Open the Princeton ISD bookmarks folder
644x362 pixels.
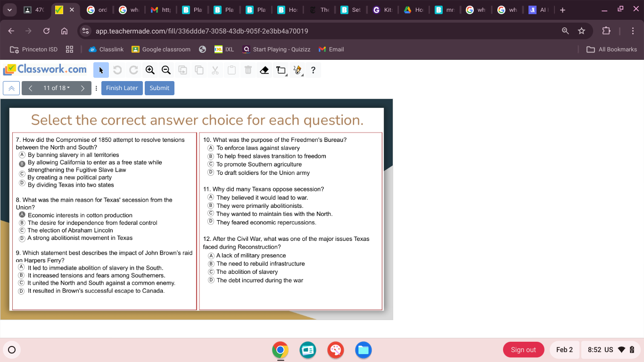34,49
